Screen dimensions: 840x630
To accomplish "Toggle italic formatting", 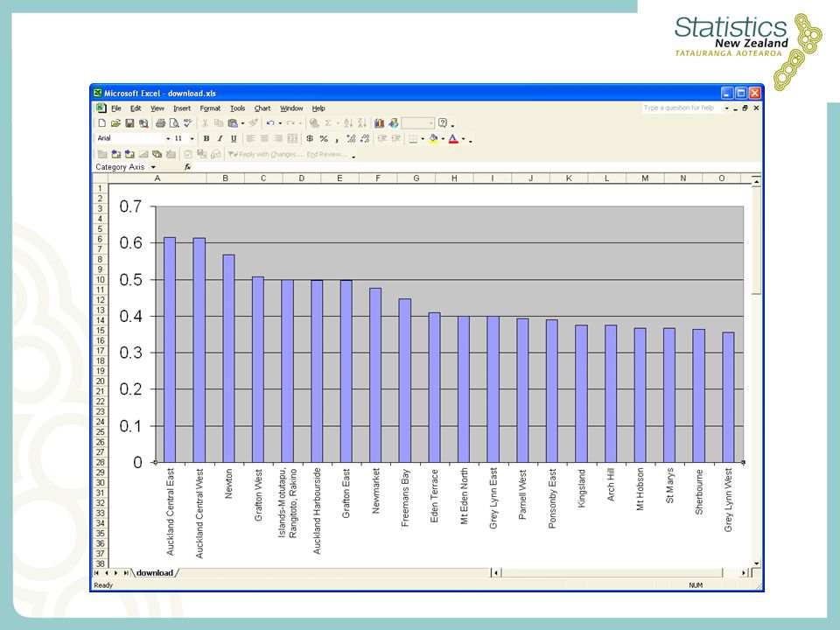I will click(x=220, y=139).
